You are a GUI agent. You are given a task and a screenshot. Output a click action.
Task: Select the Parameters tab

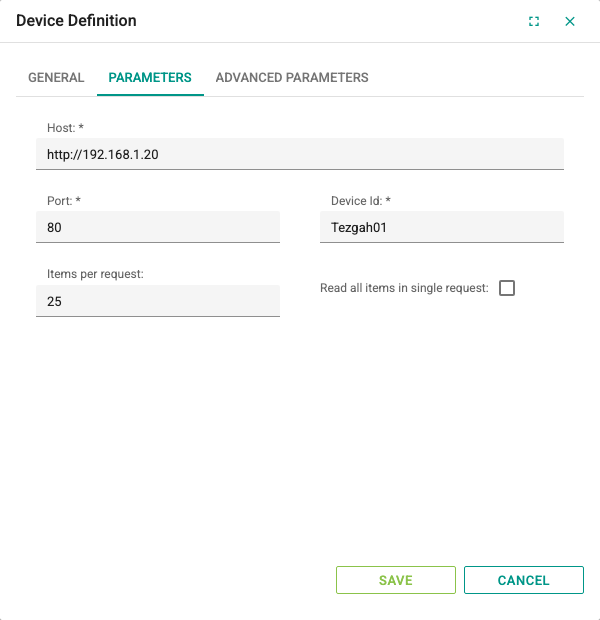[150, 78]
